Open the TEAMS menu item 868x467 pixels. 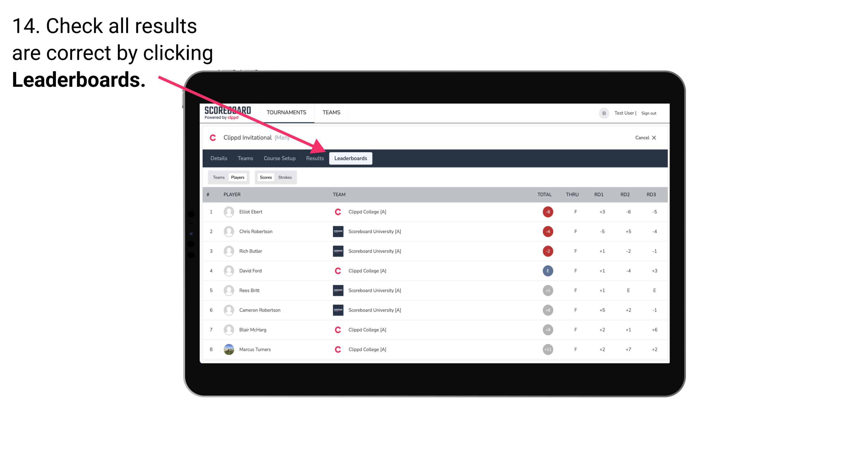point(331,112)
